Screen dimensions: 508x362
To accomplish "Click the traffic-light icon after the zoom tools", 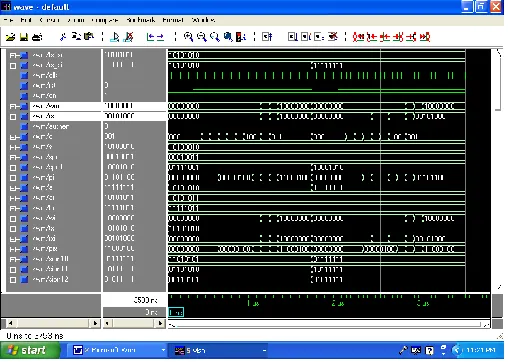I will tap(241, 37).
